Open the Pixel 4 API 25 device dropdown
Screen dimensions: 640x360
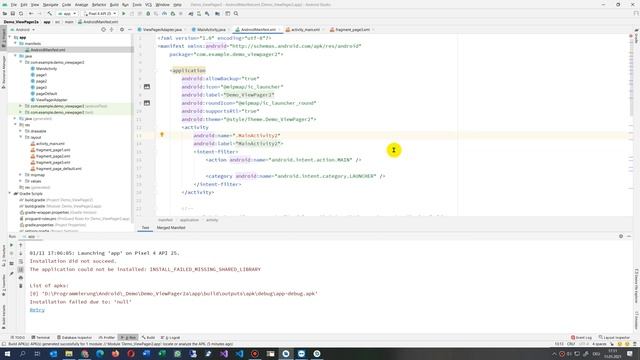[x=100, y=13]
